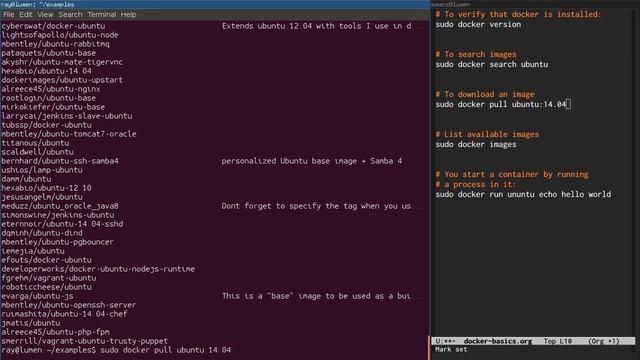This screenshot has width=640, height=360.
Task: Click the titanous/ubuntu row
Action: coord(35,143)
